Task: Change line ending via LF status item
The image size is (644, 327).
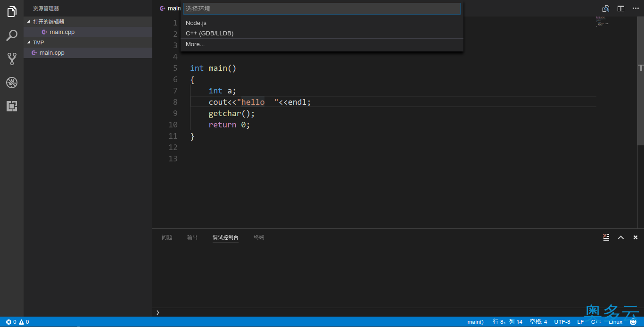Action: point(580,322)
